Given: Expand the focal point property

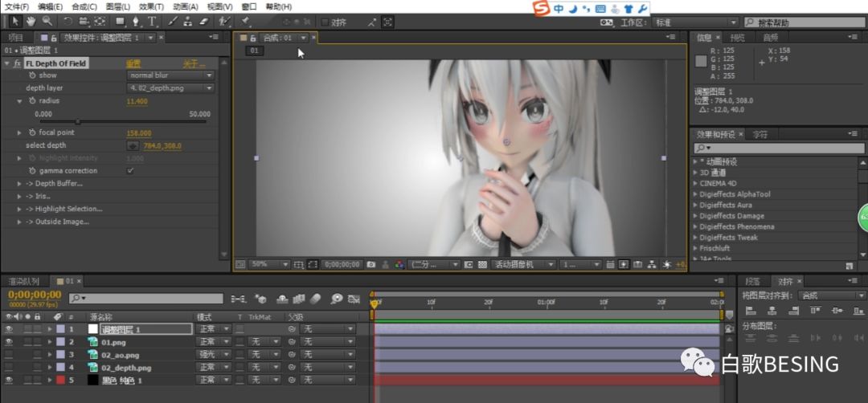Looking at the screenshot, I should [x=19, y=132].
